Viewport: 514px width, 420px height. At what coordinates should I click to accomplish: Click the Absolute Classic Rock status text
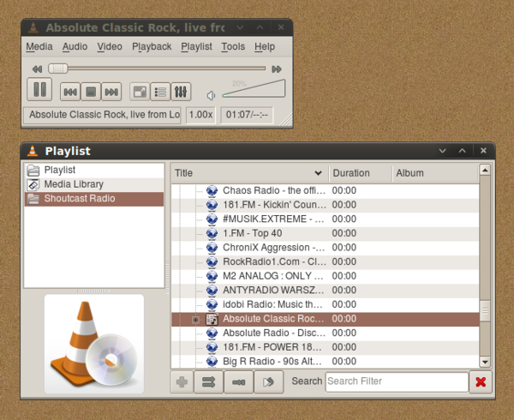(x=102, y=115)
